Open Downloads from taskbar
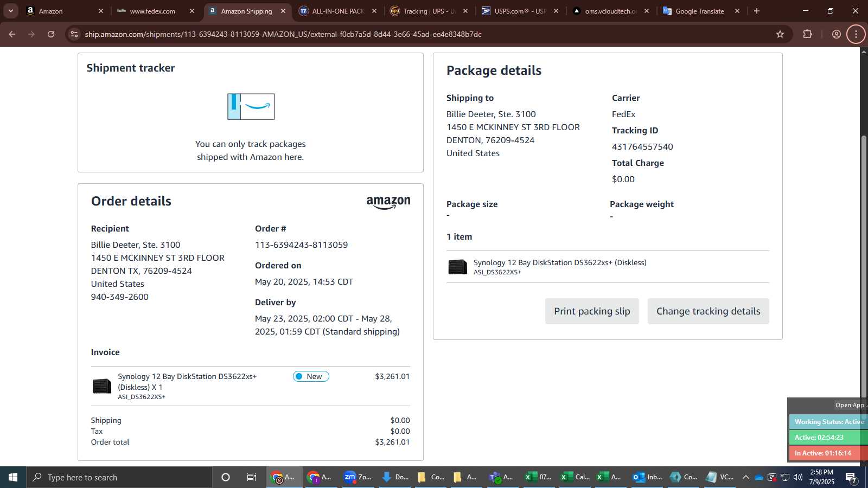Screen dimensions: 868x488 pyautogui.click(x=394, y=477)
